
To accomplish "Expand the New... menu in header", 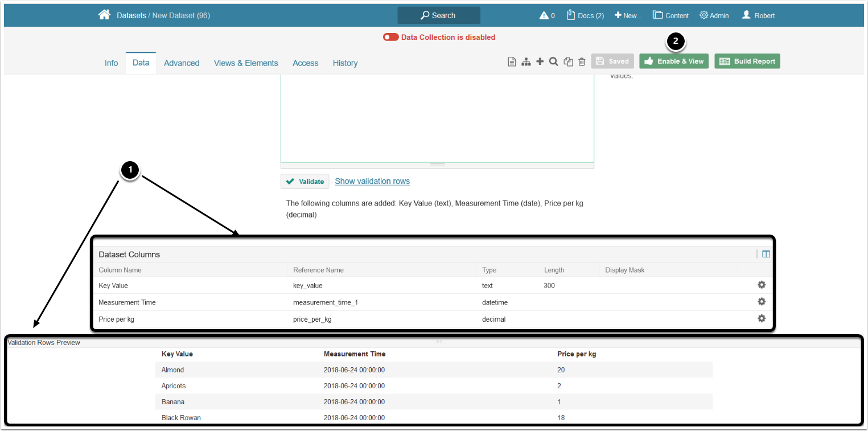I will pos(628,15).
